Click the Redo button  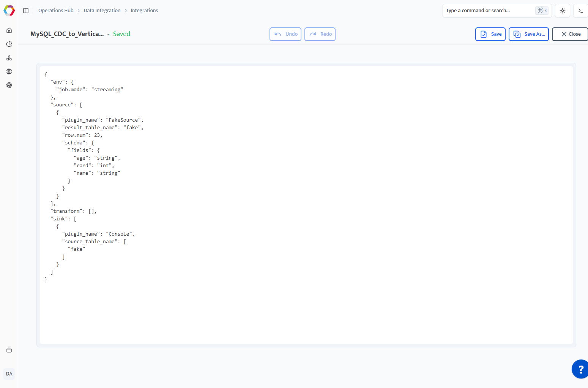[320, 34]
